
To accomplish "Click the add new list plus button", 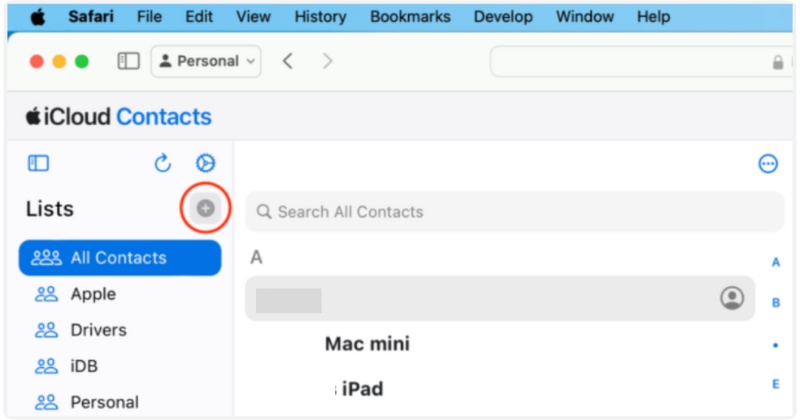I will coord(205,208).
